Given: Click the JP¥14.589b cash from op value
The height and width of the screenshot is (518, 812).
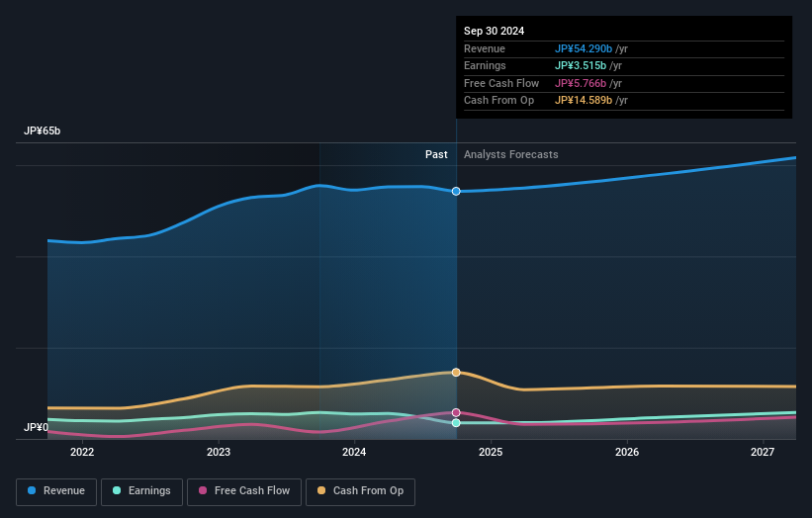Looking at the screenshot, I should (584, 101).
